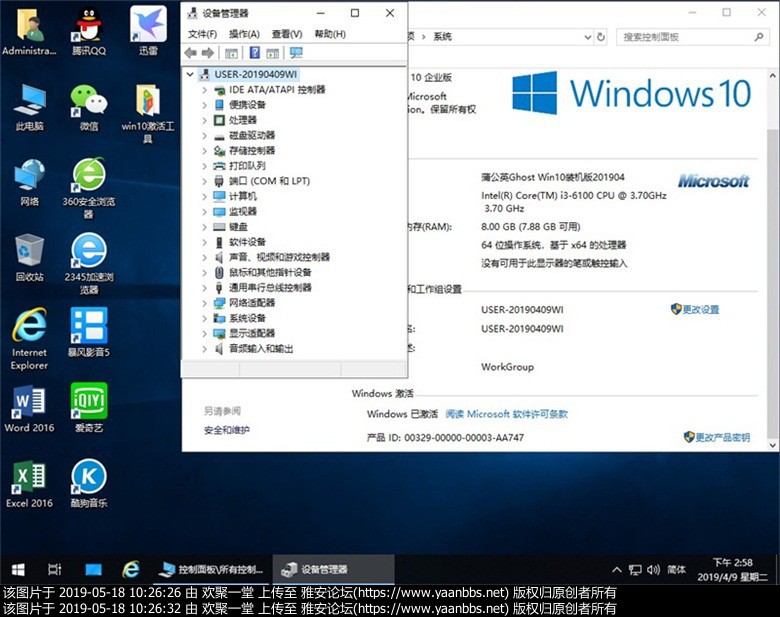Open the 帮助(H) menu
The height and width of the screenshot is (617, 780).
pyautogui.click(x=330, y=34)
